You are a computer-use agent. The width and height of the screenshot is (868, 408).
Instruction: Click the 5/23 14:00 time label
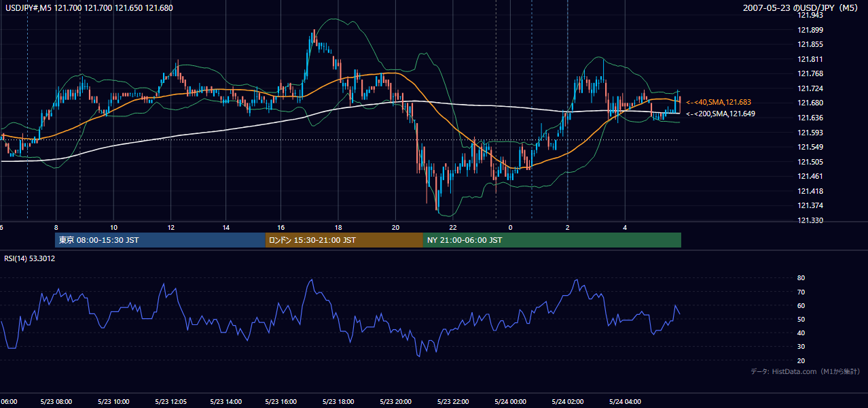(x=226, y=402)
